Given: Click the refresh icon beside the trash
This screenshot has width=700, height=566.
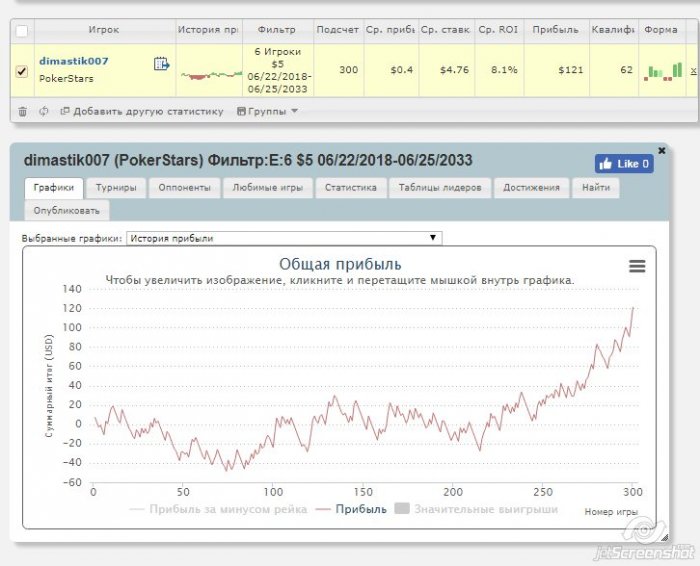Looking at the screenshot, I should coord(43,111).
